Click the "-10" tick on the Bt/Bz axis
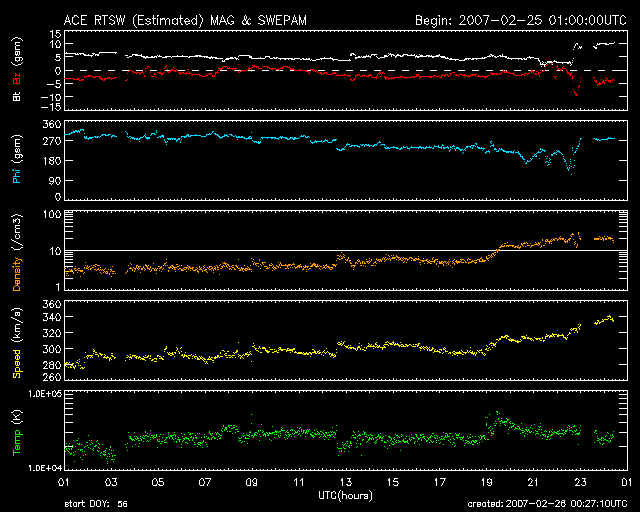The height and width of the screenshot is (512, 640). click(x=51, y=97)
